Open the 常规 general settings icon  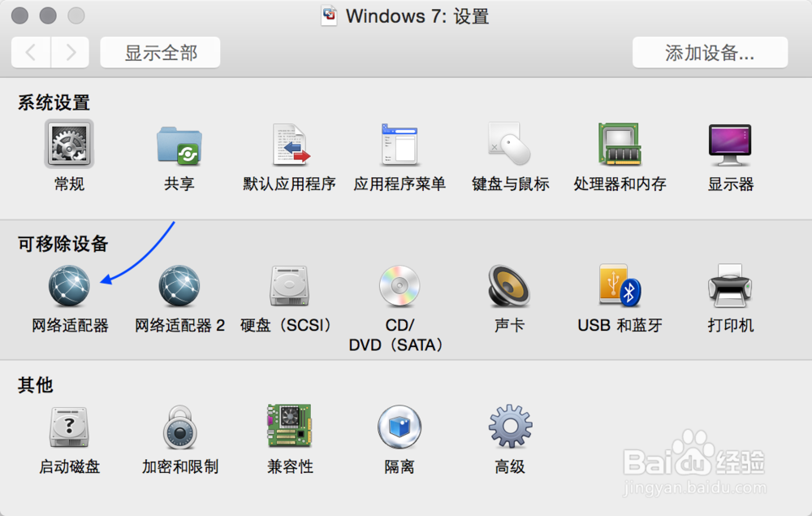coord(69,144)
